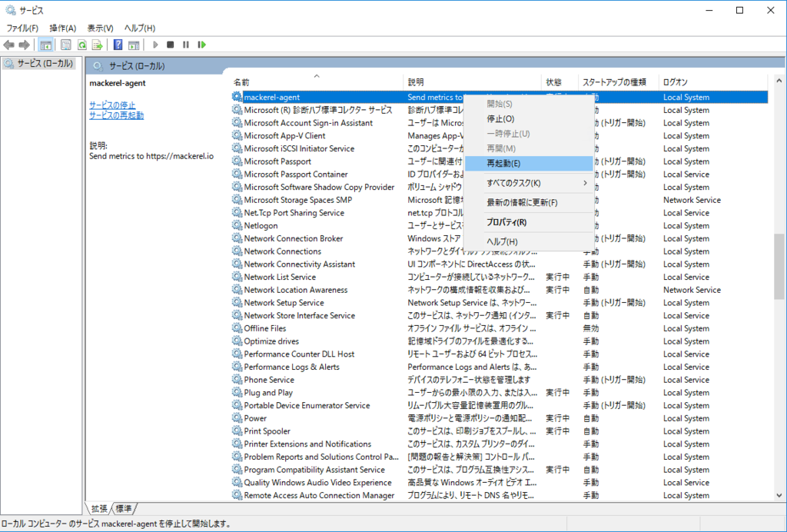
Task: Choose プロパティ(R) in the context menu
Action: (x=529, y=222)
